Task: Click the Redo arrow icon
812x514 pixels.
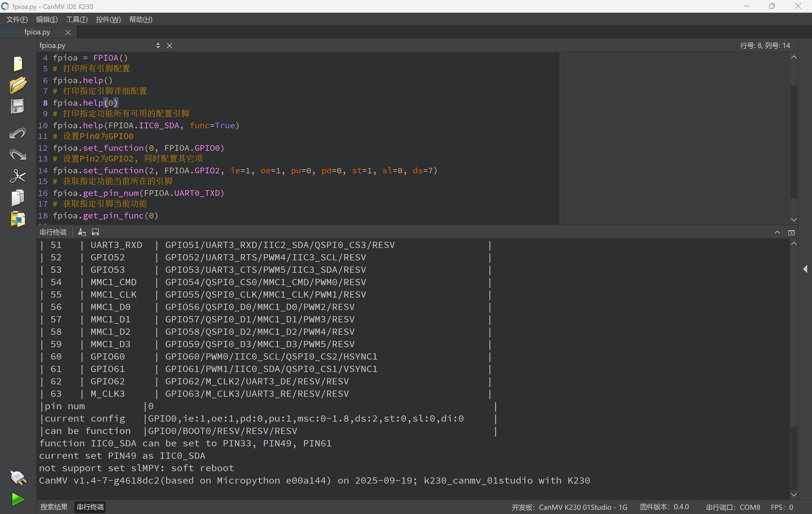Action: 17,155
